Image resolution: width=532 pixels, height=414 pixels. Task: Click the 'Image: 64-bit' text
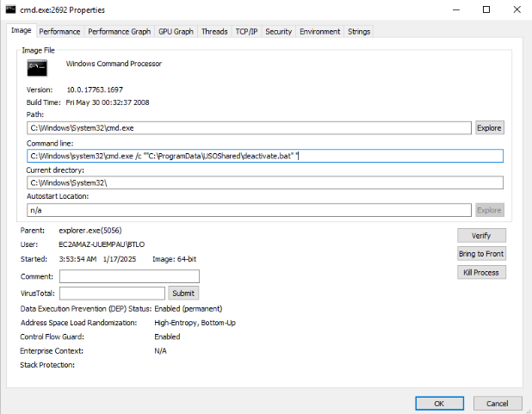click(175, 259)
